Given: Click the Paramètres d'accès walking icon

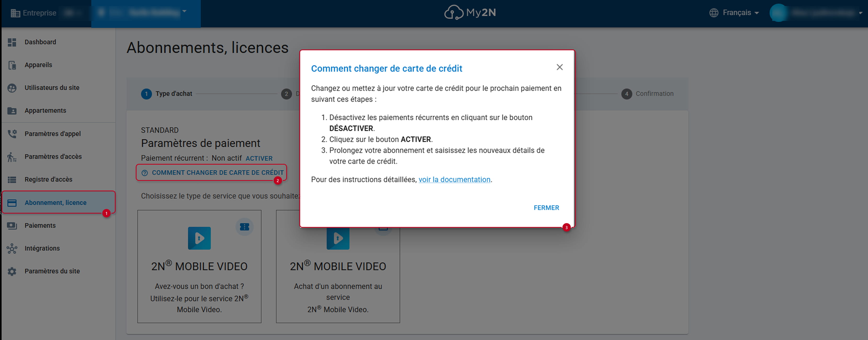Looking at the screenshot, I should (12, 157).
